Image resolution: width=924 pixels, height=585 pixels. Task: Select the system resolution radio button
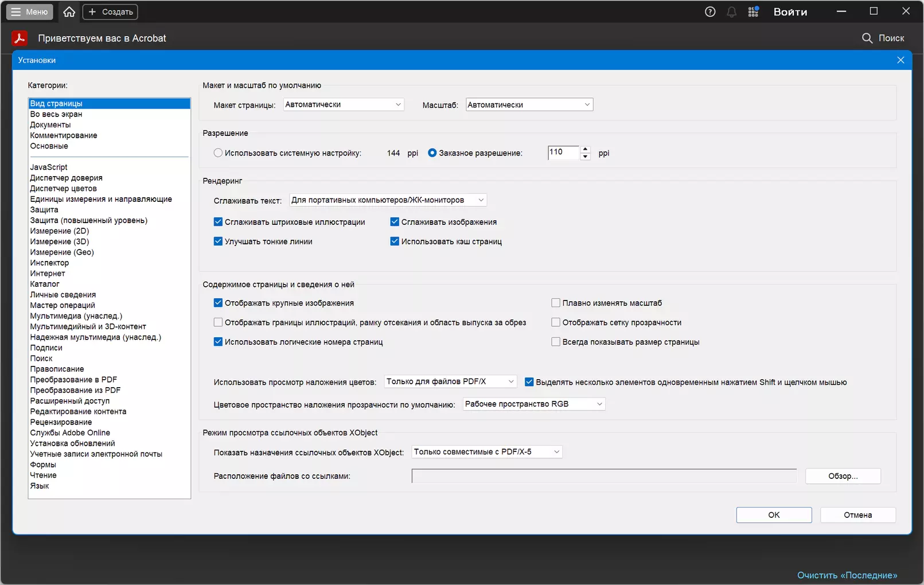(x=218, y=153)
